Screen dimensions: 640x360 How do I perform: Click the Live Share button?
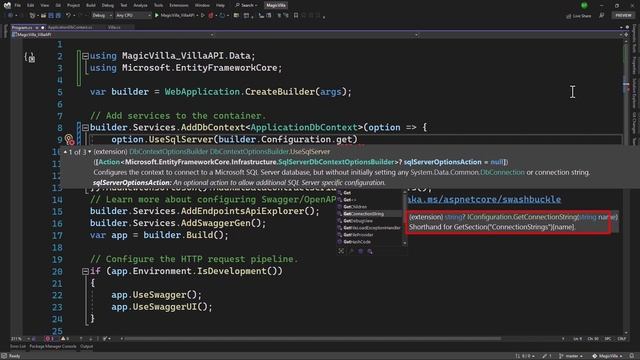coord(579,16)
